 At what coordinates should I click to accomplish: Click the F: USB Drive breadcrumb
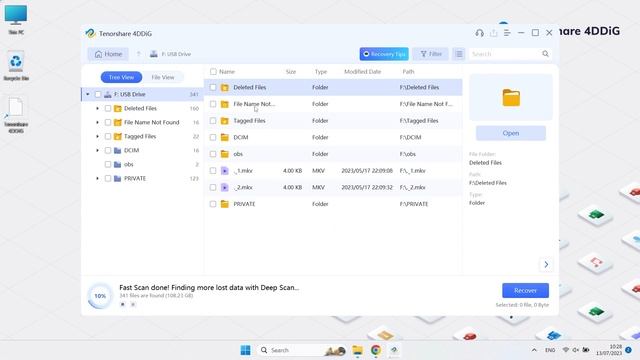(176, 54)
